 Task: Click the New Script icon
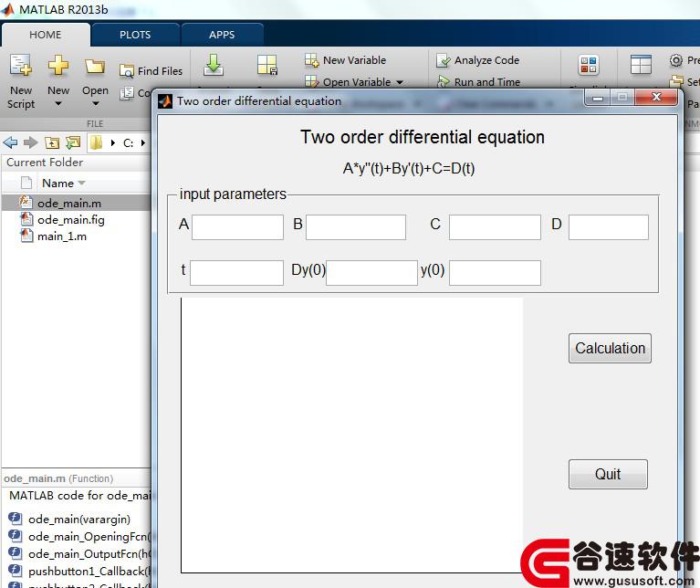click(21, 65)
